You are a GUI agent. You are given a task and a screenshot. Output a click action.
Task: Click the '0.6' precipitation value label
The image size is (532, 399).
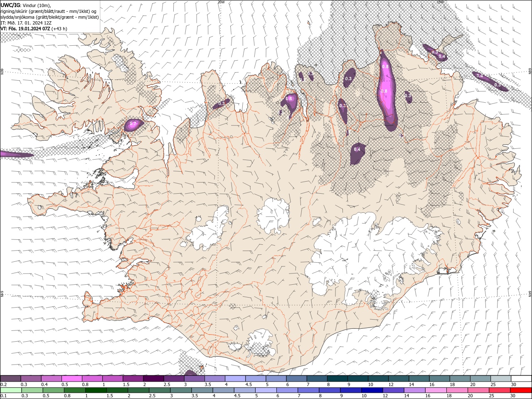tap(289, 99)
